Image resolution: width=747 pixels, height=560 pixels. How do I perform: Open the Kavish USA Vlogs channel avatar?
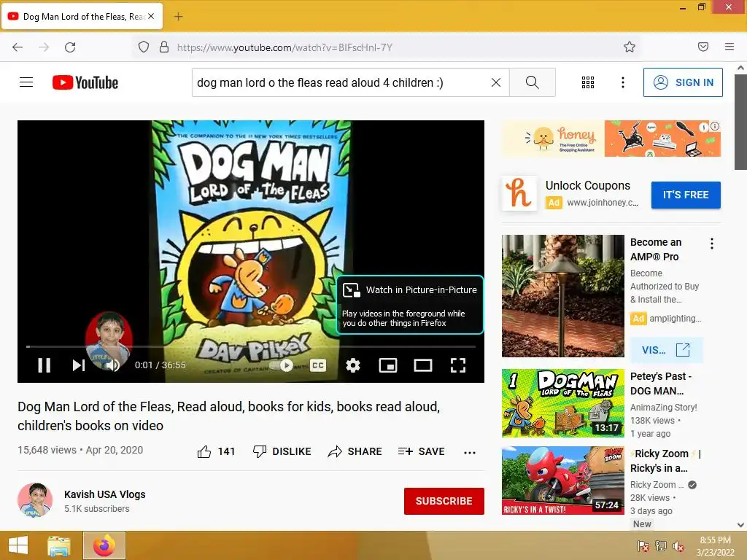(35, 500)
